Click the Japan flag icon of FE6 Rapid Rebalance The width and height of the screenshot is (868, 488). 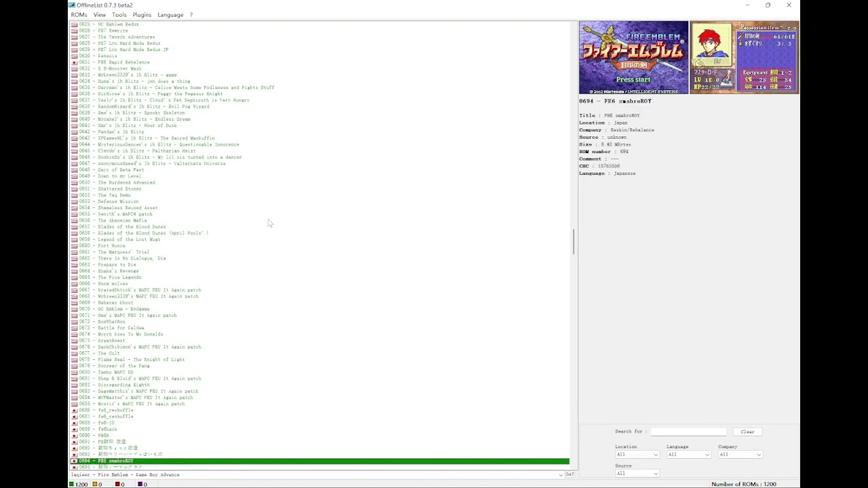pyautogui.click(x=74, y=62)
